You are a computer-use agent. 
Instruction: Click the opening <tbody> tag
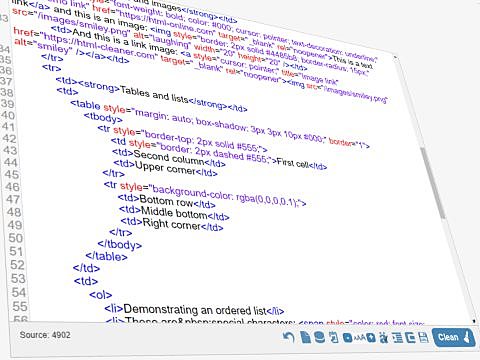tap(103, 117)
